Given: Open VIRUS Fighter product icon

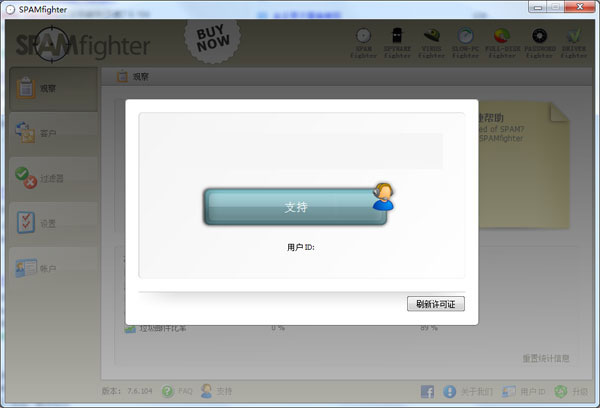Looking at the screenshot, I should tap(431, 43).
